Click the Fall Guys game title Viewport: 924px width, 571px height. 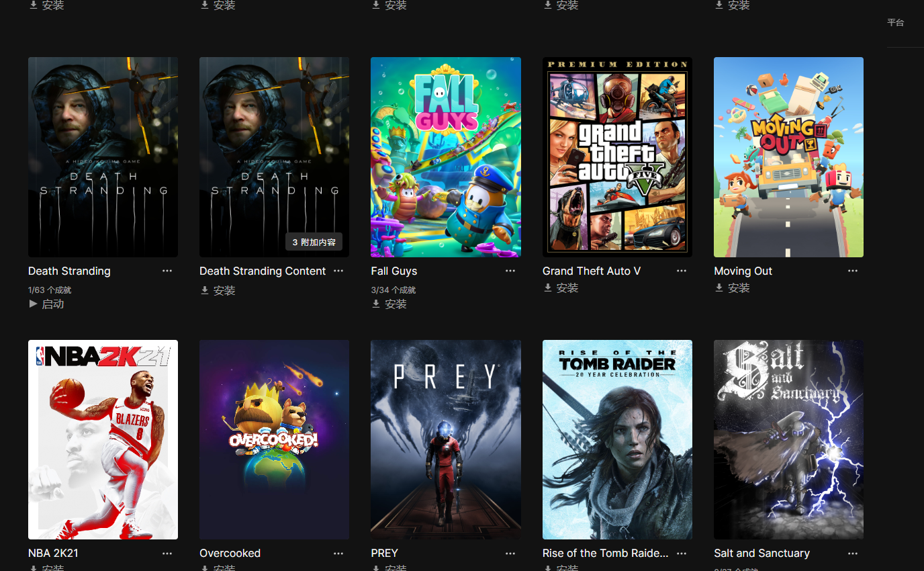tap(394, 271)
